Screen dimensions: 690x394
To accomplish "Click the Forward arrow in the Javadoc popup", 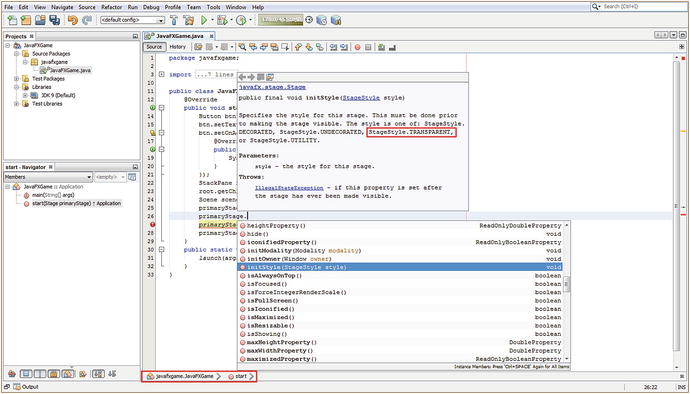I will 251,77.
